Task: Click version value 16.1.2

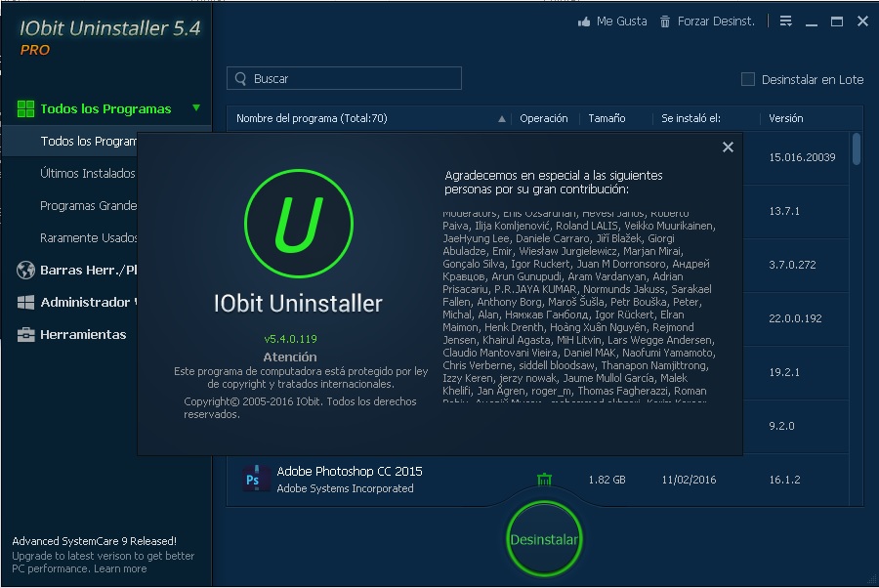Action: (784, 480)
